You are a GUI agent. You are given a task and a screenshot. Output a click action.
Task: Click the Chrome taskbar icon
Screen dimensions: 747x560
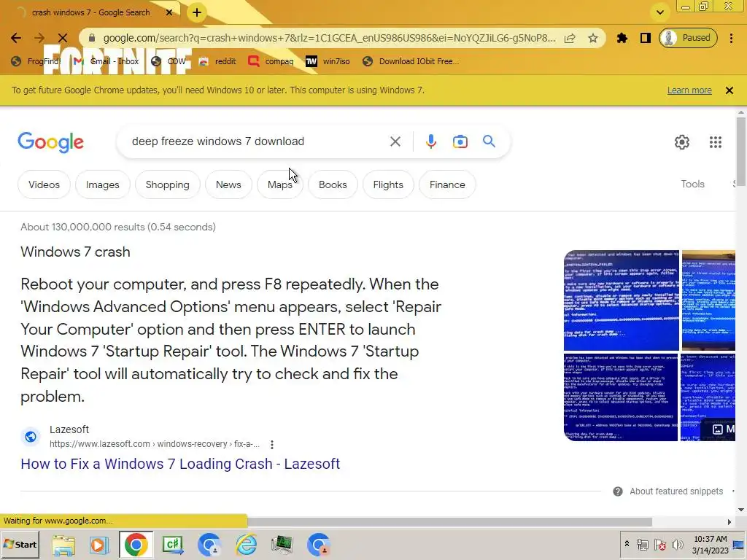click(x=136, y=545)
